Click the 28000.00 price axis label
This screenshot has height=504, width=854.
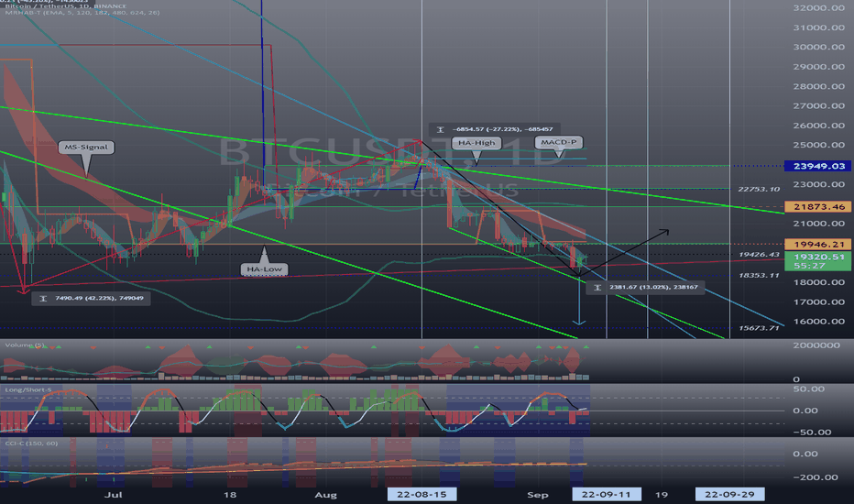[x=818, y=86]
